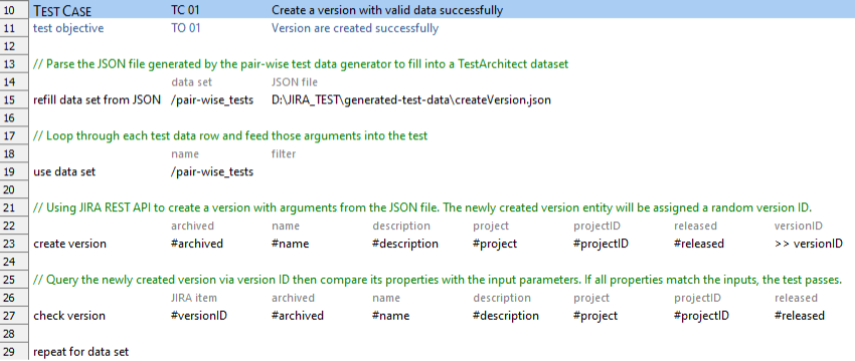Click row header number 29

[x=13, y=352]
